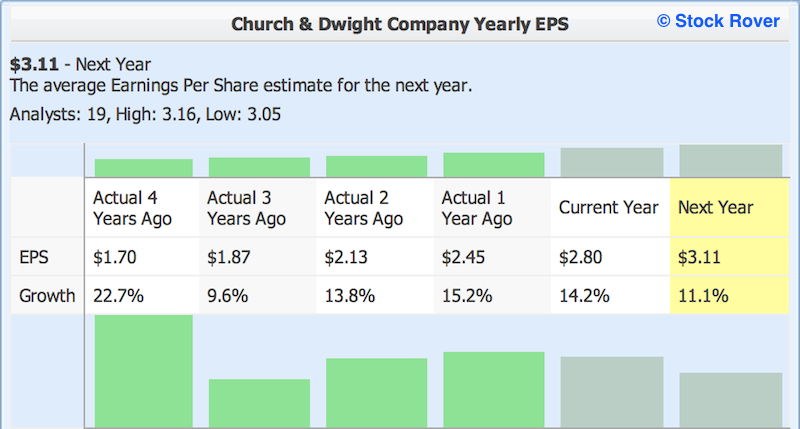Click the $2.80 Current Year EPS cell

610,257
